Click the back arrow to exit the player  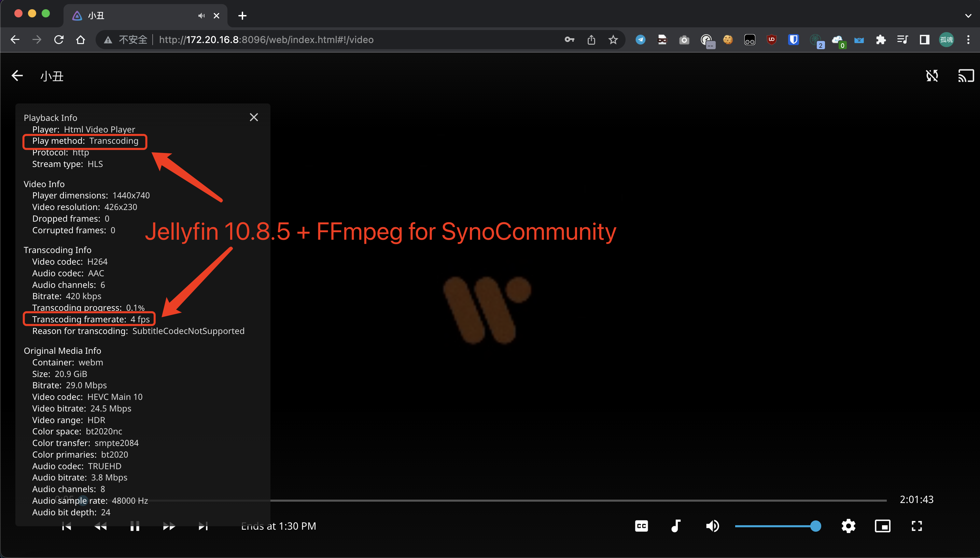17,75
